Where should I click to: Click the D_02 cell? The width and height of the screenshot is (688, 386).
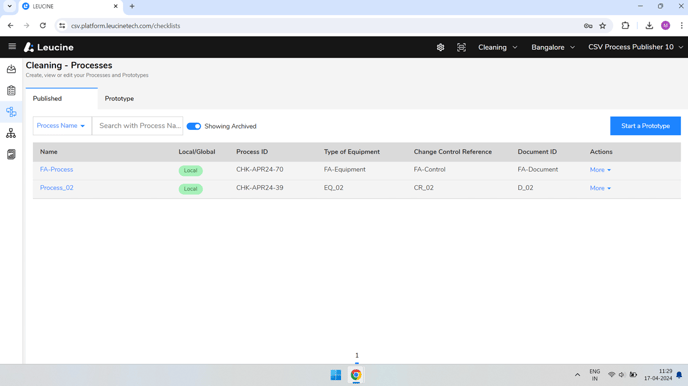point(525,188)
